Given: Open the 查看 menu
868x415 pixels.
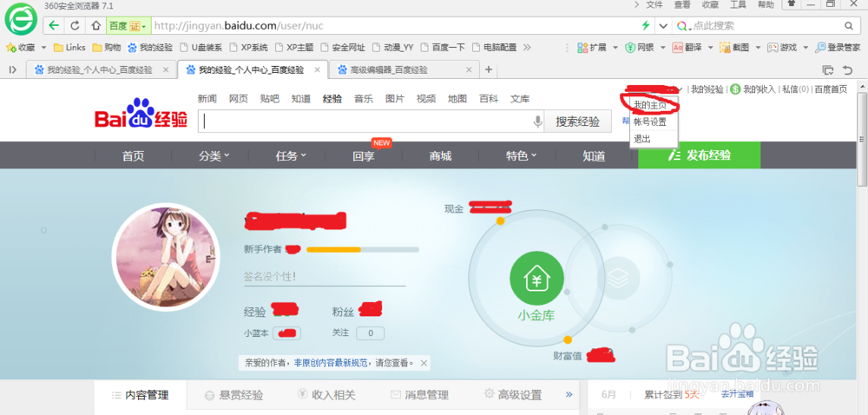Looking at the screenshot, I should tap(682, 5).
